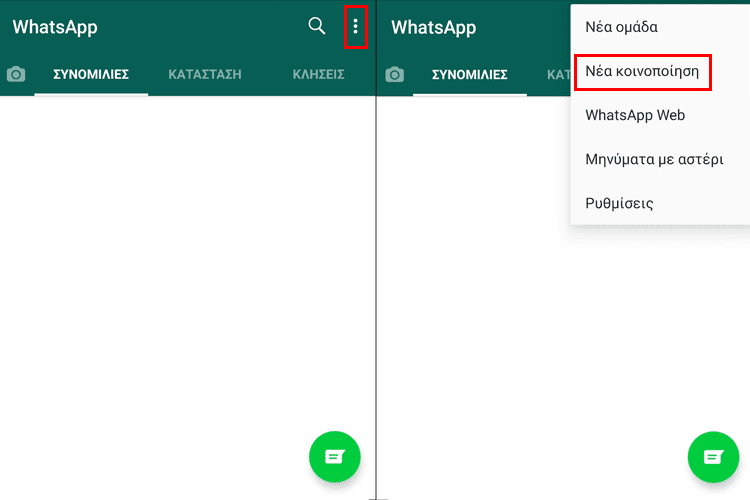This screenshot has height=500, width=750.
Task: Choose Νέα κοινοποίηση from menu
Action: point(660,71)
